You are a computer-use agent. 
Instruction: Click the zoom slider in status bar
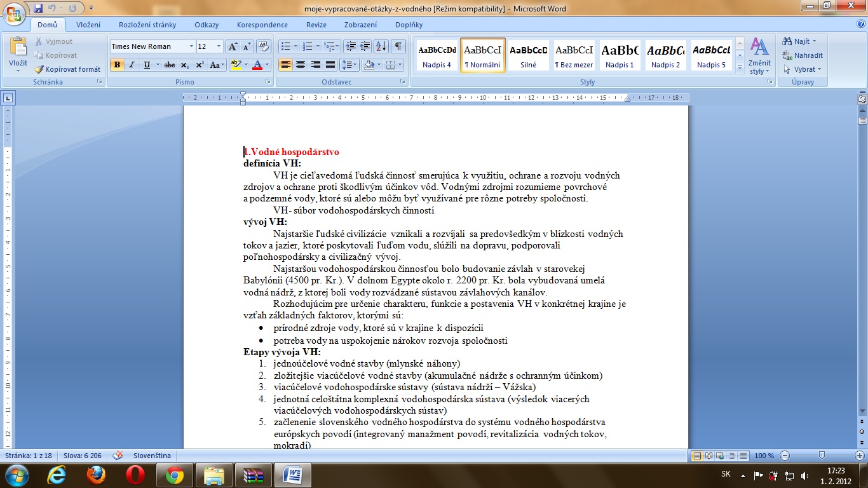click(x=822, y=456)
